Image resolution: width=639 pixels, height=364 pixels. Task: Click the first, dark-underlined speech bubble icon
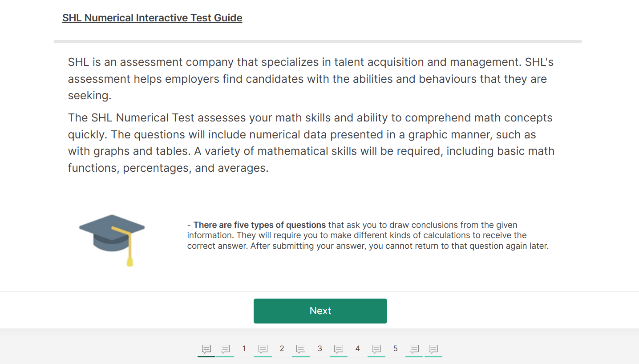pos(206,349)
